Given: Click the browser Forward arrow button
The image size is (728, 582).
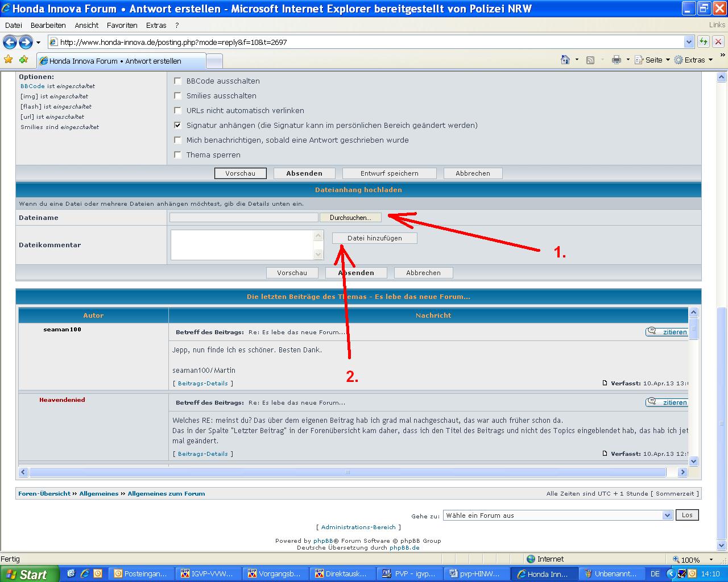Looking at the screenshot, I should pyautogui.click(x=26, y=42).
